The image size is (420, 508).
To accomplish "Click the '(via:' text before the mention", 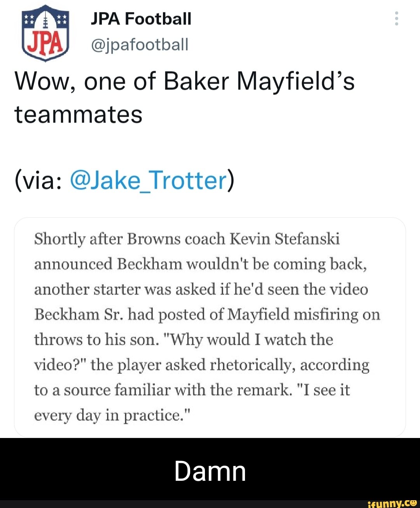I will (39, 180).
